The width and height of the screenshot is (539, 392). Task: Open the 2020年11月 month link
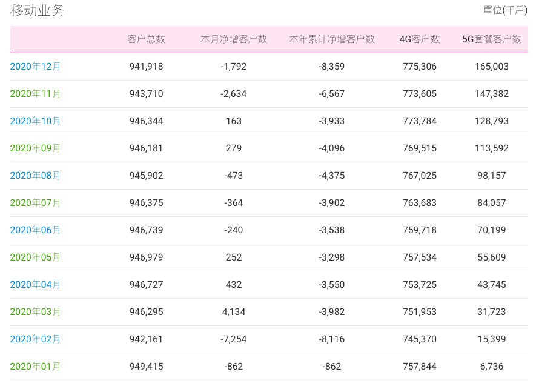pyautogui.click(x=35, y=94)
